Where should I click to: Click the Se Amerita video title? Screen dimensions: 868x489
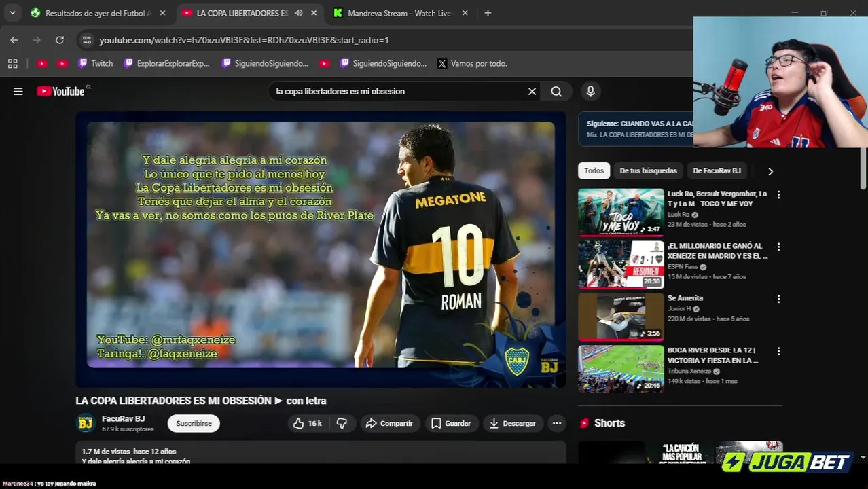pyautogui.click(x=685, y=298)
